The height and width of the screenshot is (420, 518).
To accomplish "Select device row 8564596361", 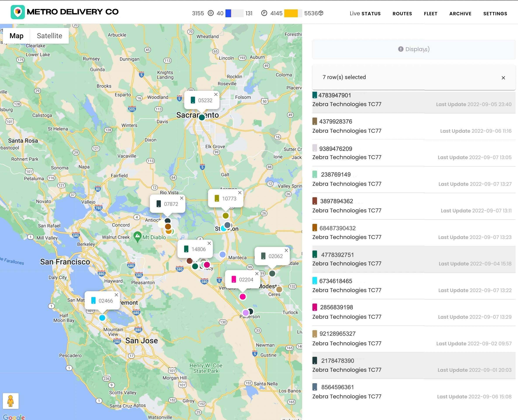I will tap(414, 392).
